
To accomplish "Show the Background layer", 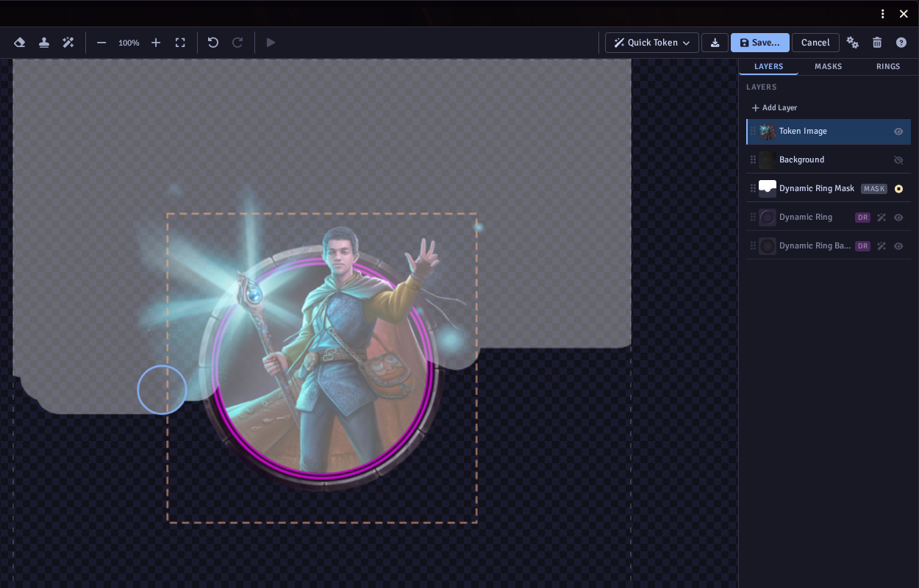I will [x=898, y=160].
